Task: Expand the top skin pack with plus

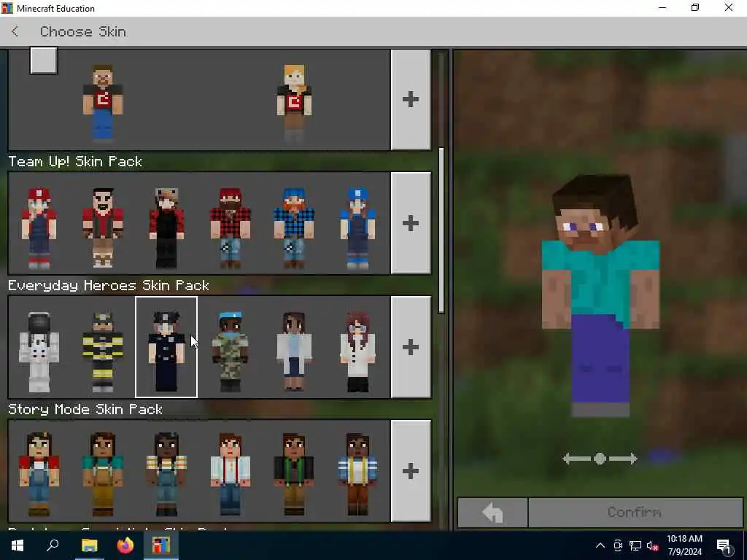Action: coord(411,99)
